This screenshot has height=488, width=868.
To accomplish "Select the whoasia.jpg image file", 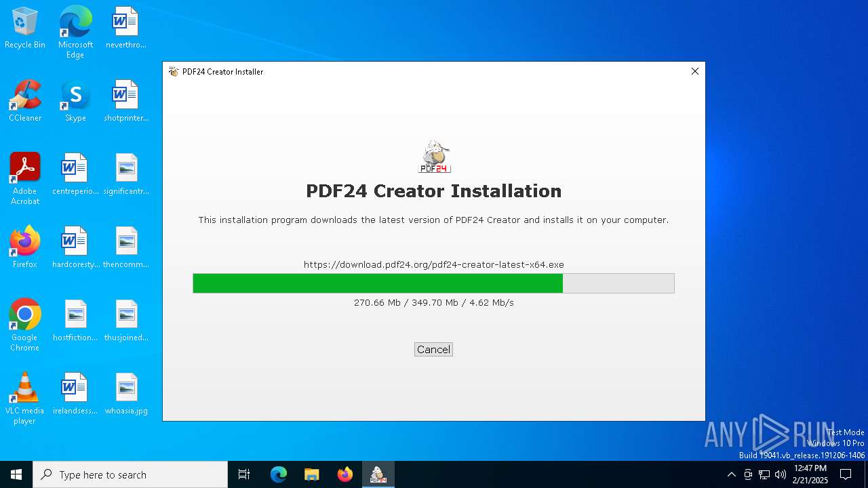I will (x=126, y=394).
